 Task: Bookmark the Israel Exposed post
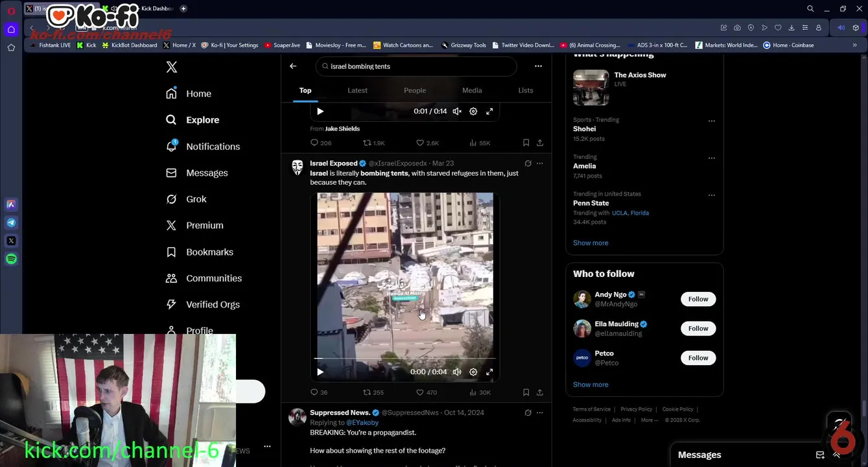(526, 392)
